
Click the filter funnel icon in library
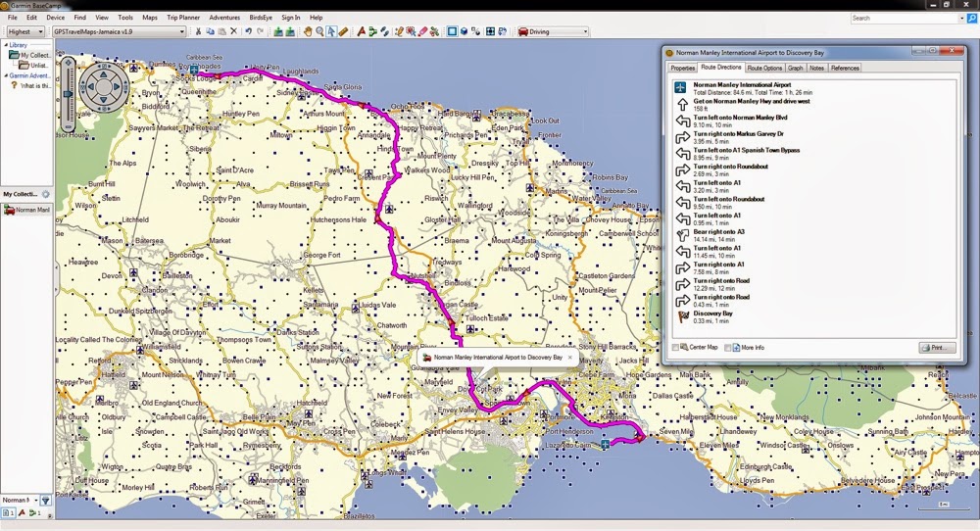(x=45, y=501)
